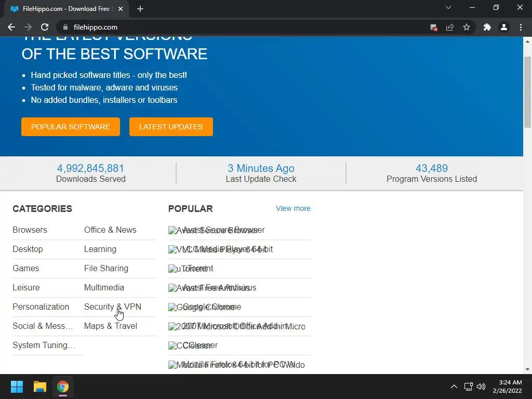Open Mozilla Firefox 64-bit entry
The width and height of the screenshot is (532, 399).
point(240,365)
